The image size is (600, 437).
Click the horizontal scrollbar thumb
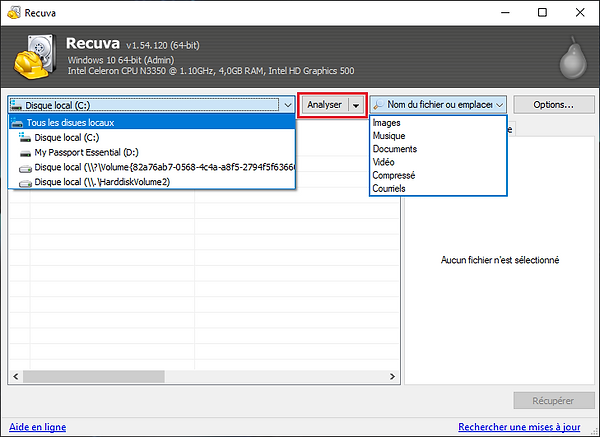pos(94,377)
